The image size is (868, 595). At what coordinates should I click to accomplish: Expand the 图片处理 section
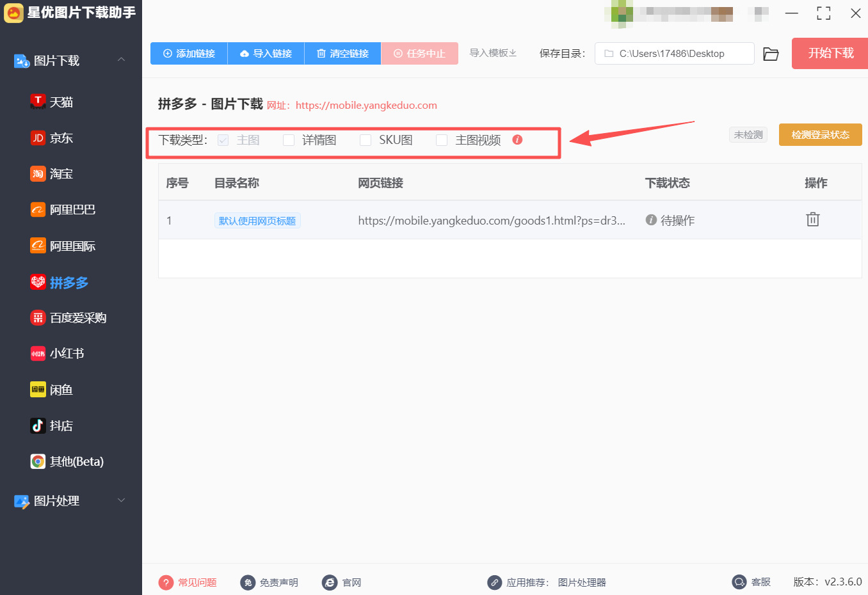point(121,501)
